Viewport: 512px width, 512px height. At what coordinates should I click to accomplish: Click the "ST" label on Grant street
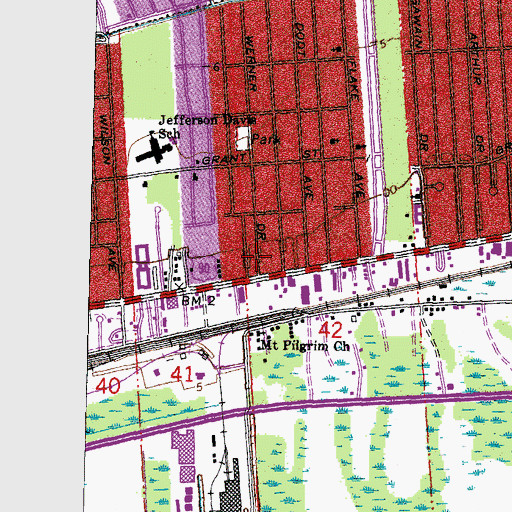pos(311,154)
